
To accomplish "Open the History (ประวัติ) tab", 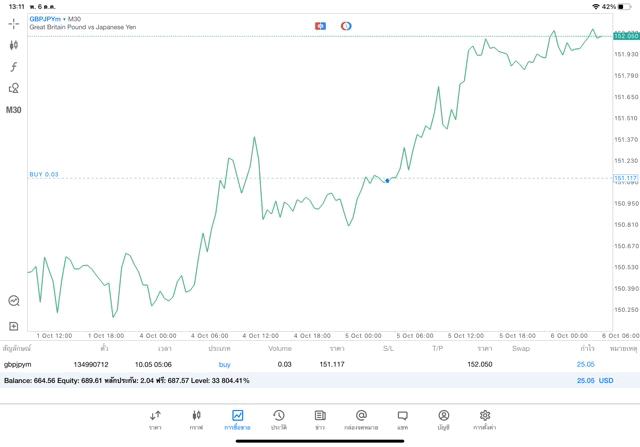I will point(279,420).
